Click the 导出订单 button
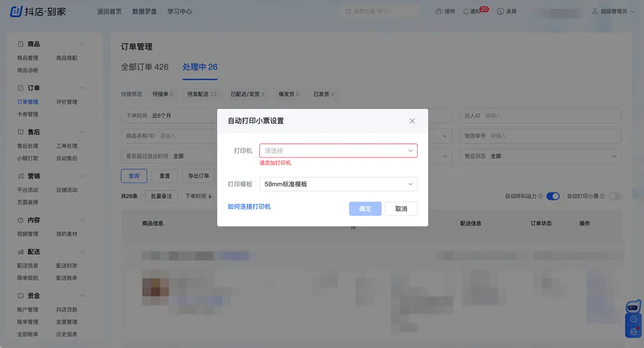 pos(199,176)
